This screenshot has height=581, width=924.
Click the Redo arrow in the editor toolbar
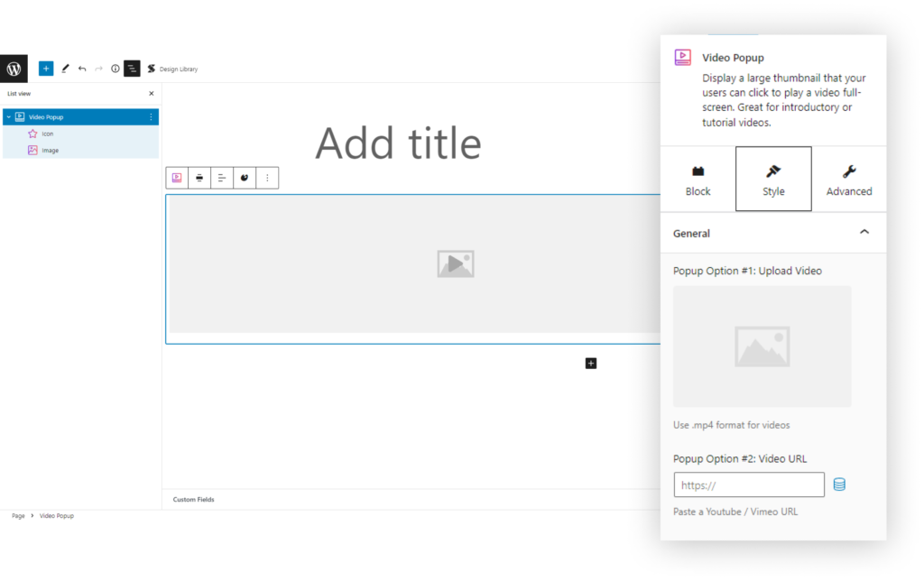tap(97, 69)
